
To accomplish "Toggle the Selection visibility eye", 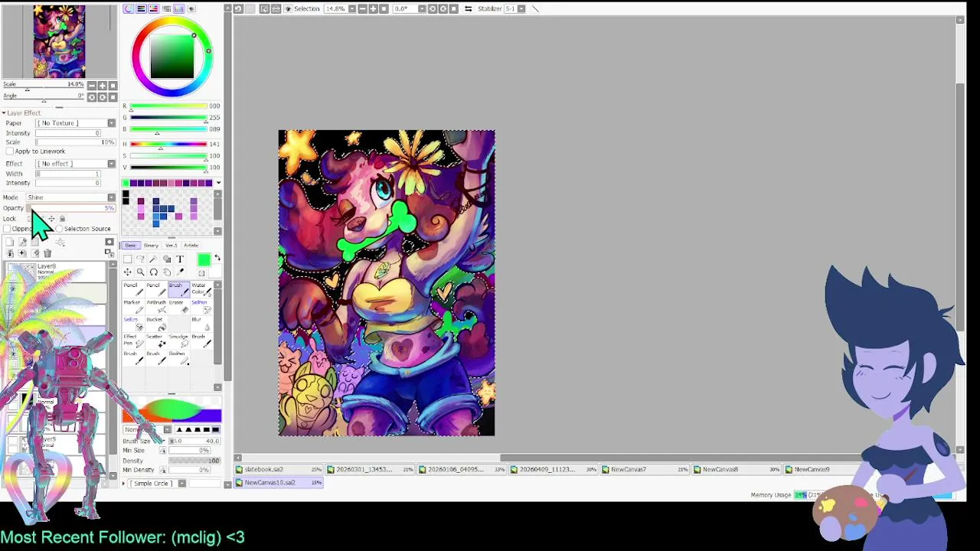I will pos(289,8).
